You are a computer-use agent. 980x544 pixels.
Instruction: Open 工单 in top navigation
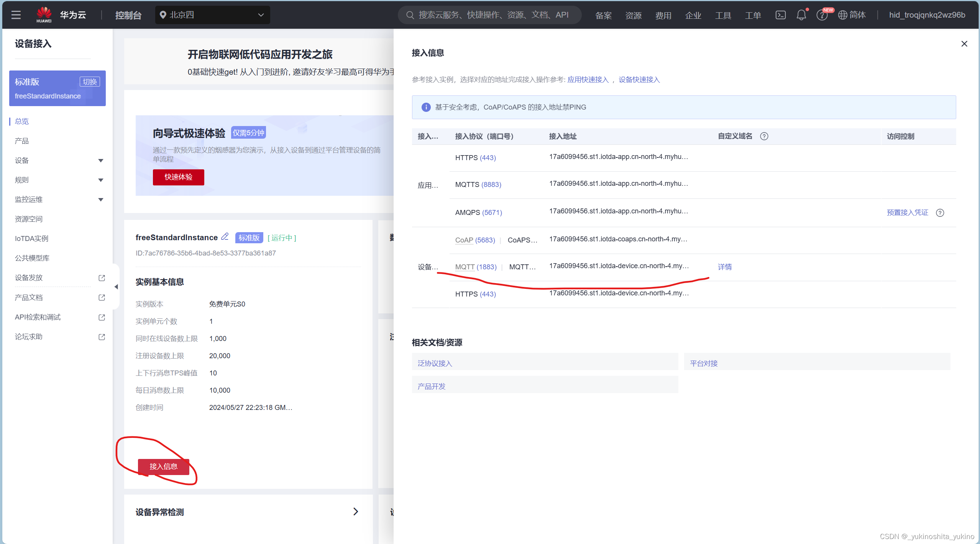click(x=753, y=15)
